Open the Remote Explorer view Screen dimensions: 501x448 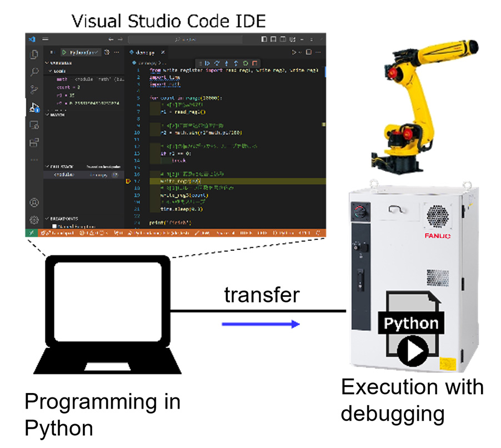coord(34,124)
